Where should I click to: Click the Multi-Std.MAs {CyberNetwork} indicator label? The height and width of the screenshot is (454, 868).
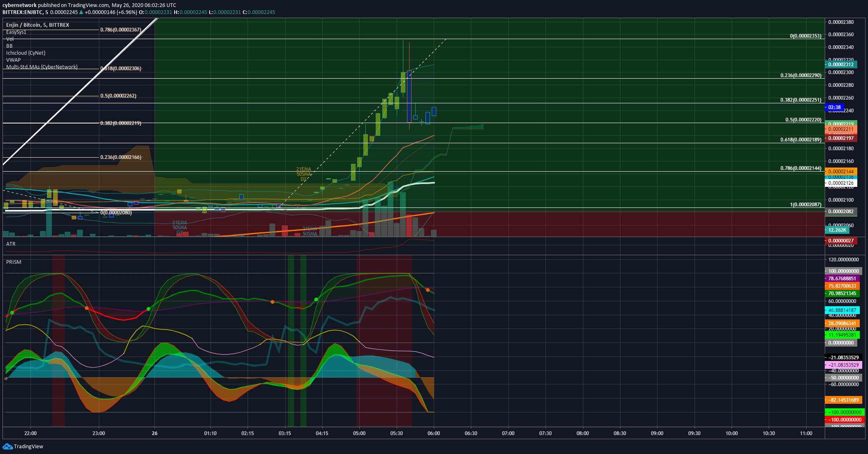click(42, 67)
